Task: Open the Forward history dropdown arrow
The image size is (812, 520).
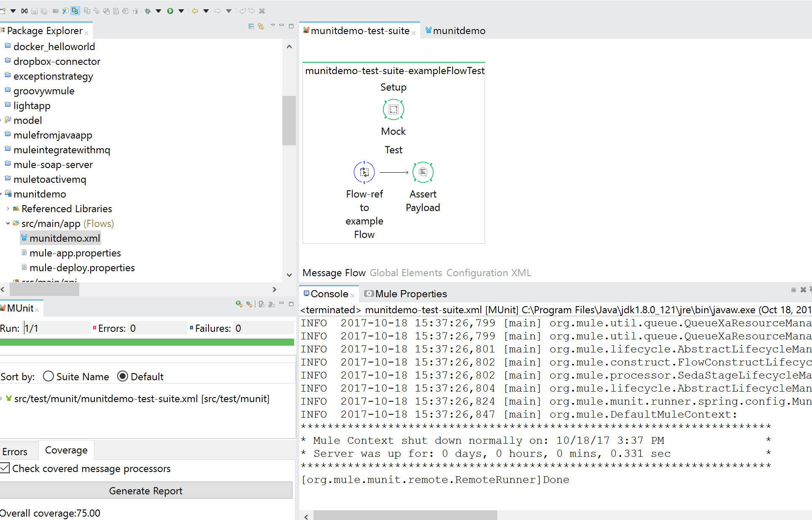Action: click(x=229, y=11)
